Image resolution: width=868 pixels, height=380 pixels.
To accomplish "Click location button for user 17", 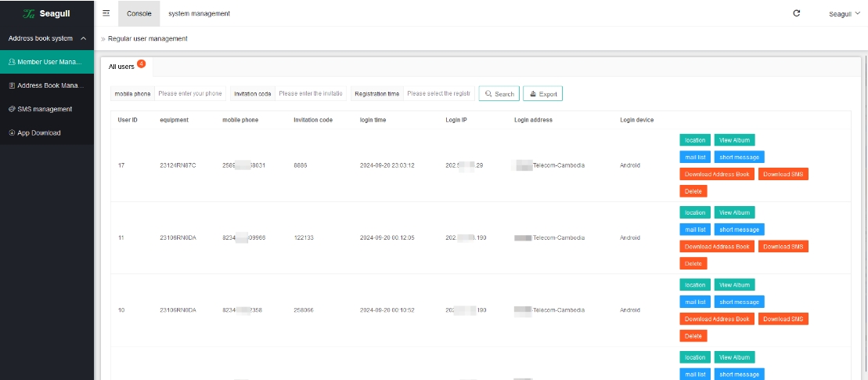I will pyautogui.click(x=694, y=140).
